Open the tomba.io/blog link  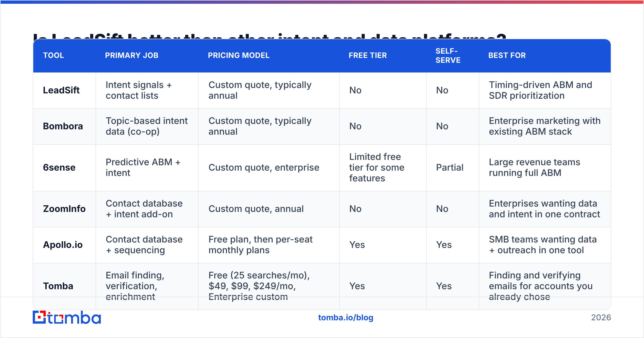click(x=346, y=318)
